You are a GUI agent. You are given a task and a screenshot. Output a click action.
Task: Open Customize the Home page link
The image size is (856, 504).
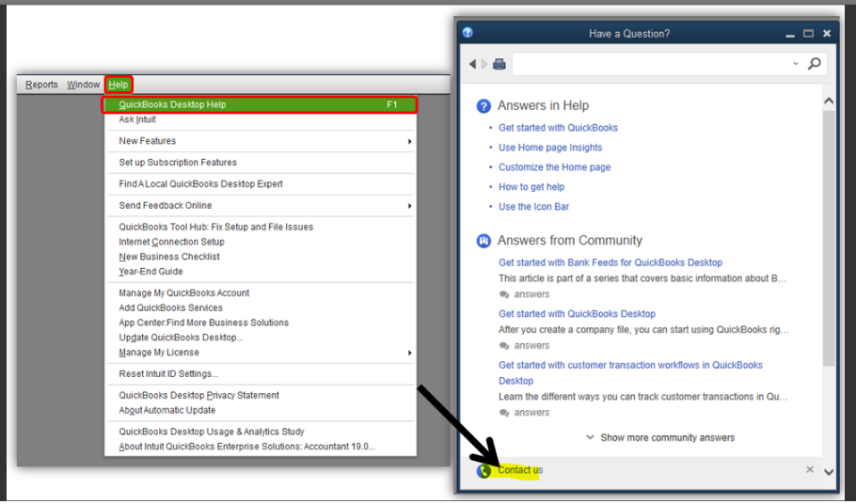click(x=555, y=167)
